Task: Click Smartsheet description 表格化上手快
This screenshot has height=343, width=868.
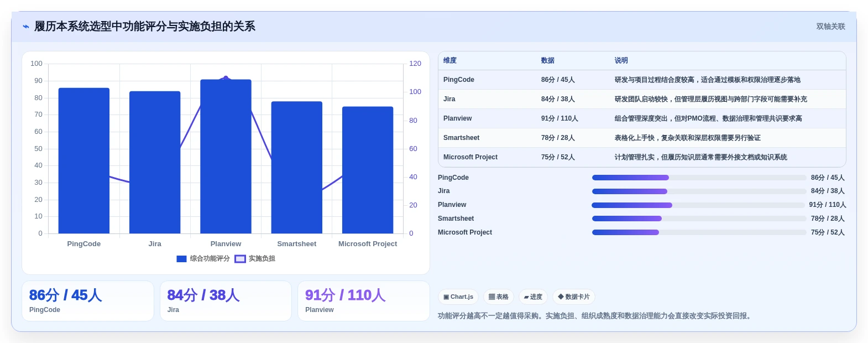Action: [688, 138]
